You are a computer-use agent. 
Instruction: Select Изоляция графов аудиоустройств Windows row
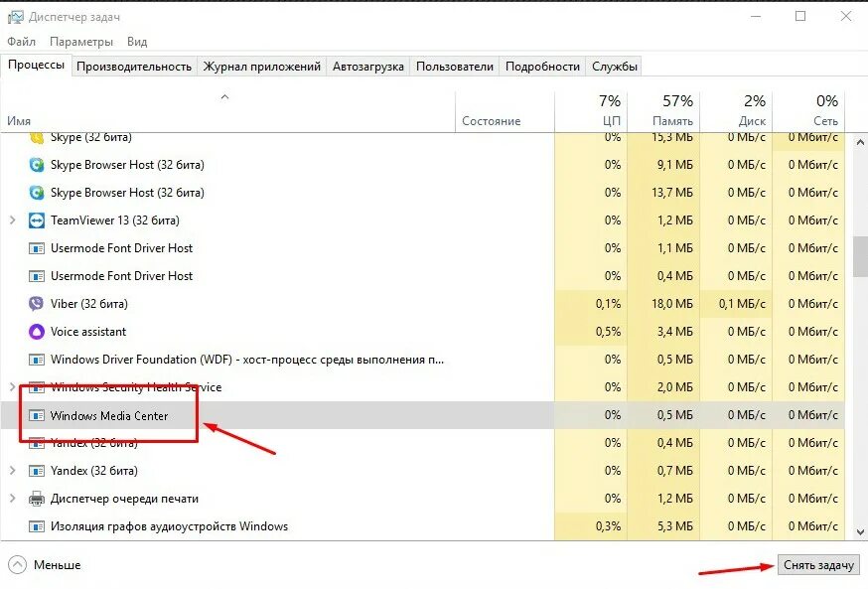(422, 526)
